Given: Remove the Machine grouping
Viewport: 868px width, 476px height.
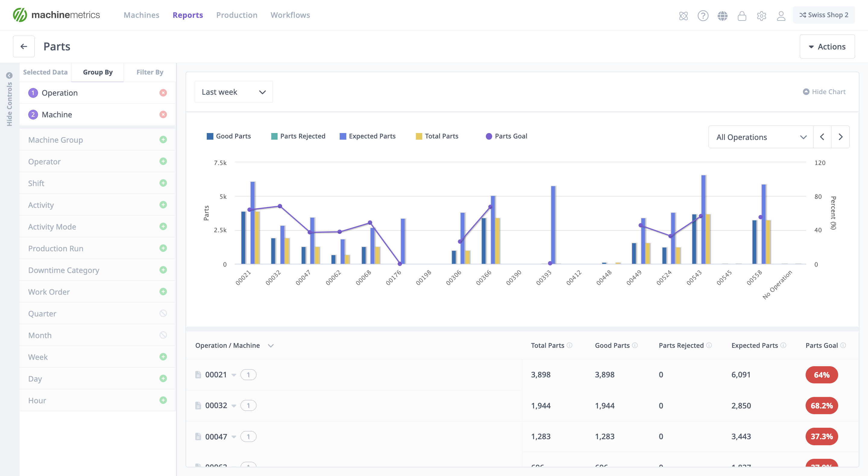Looking at the screenshot, I should (x=163, y=114).
